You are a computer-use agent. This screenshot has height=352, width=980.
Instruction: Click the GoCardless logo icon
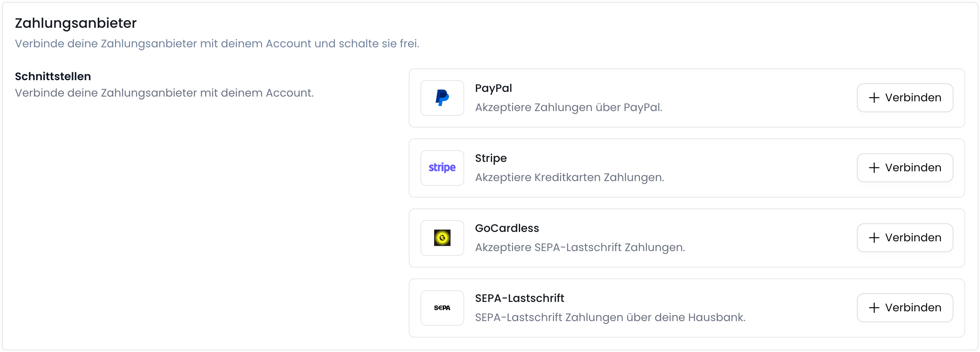pyautogui.click(x=442, y=237)
